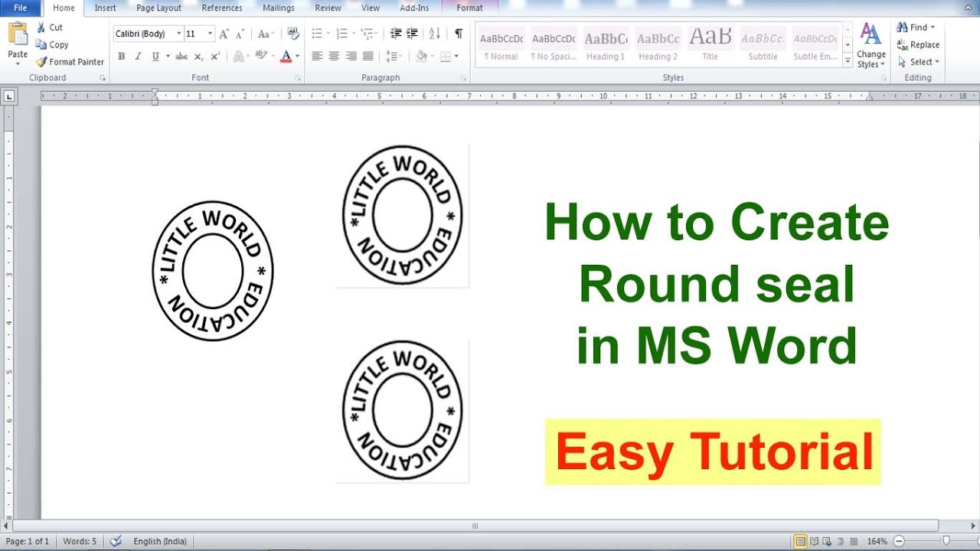980x551 pixels.
Task: Toggle bold formatting
Action: pos(121,56)
